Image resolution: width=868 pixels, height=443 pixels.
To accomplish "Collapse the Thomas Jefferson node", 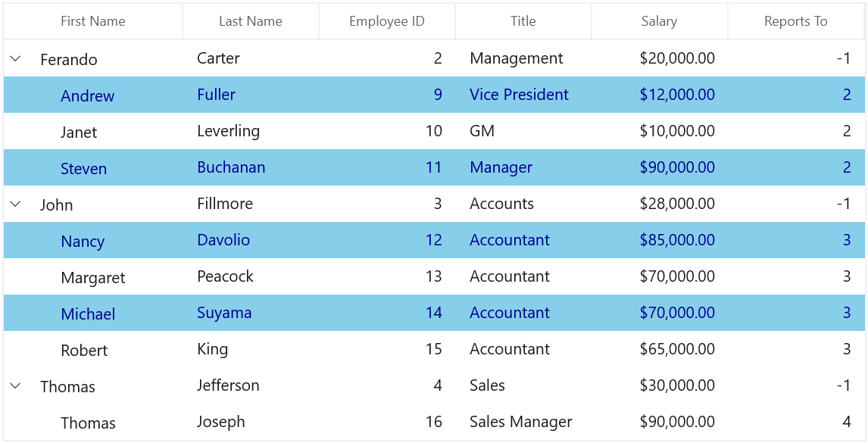I will pos(15,385).
